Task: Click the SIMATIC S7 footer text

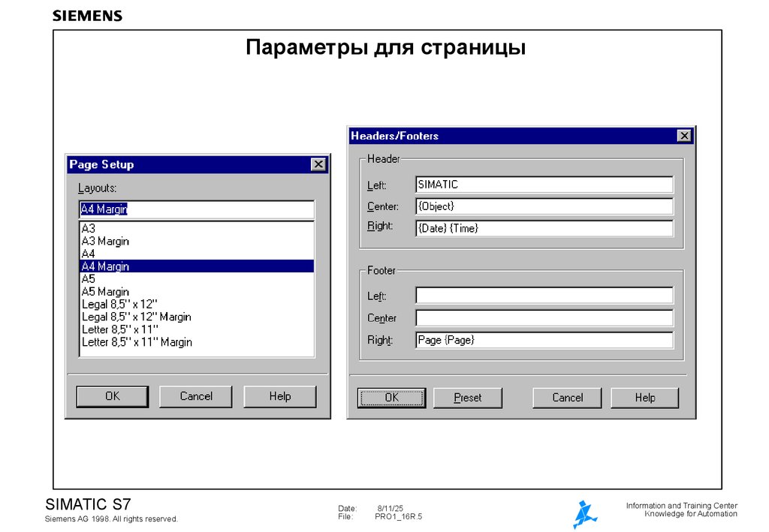Action: click(x=89, y=504)
